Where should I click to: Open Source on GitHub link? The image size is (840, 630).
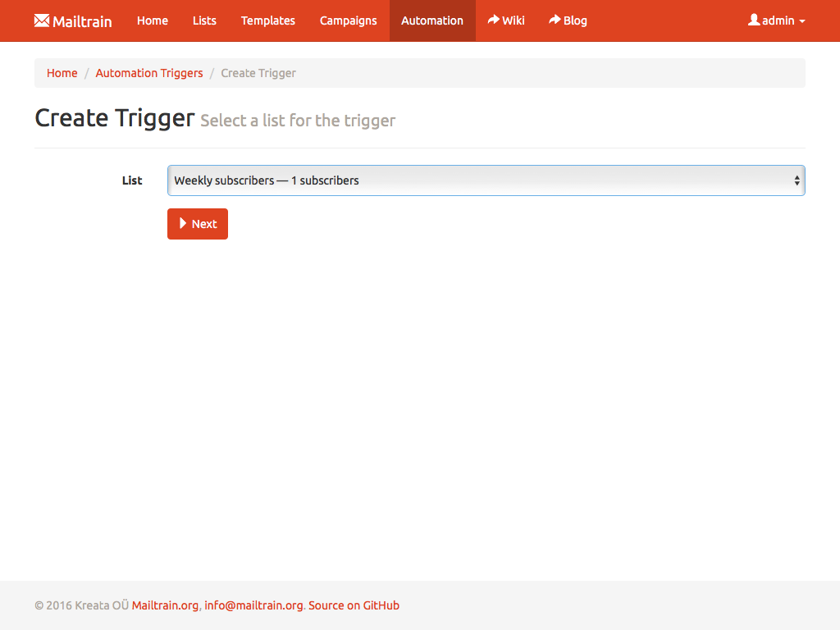click(x=354, y=605)
